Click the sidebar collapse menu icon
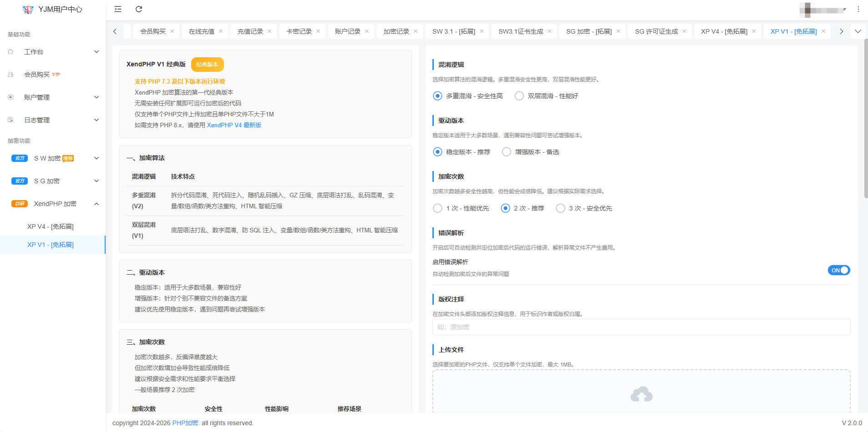Viewport: 868px width, 432px height. click(118, 9)
